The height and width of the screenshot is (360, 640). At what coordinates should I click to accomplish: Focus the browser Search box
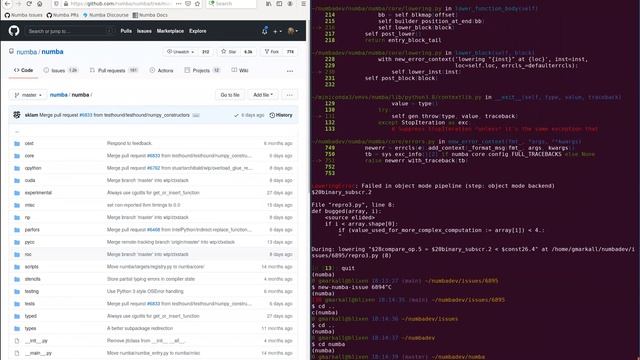click(231, 4)
